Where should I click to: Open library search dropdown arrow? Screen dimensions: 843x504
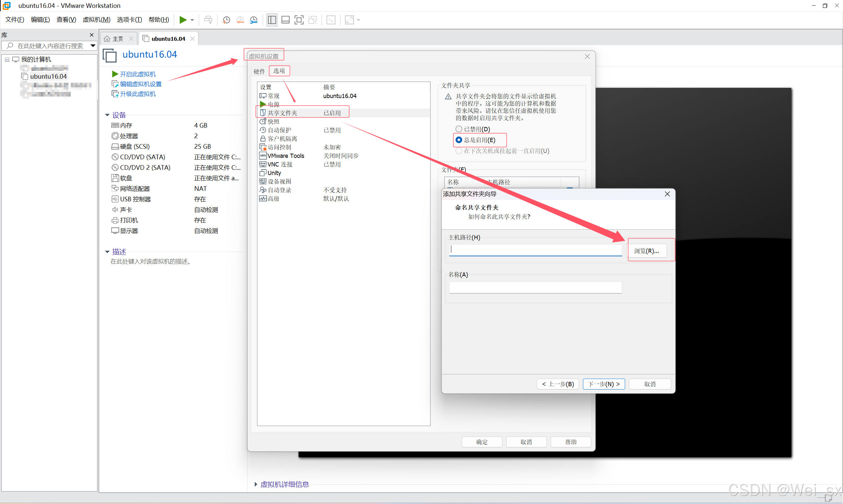pos(93,45)
